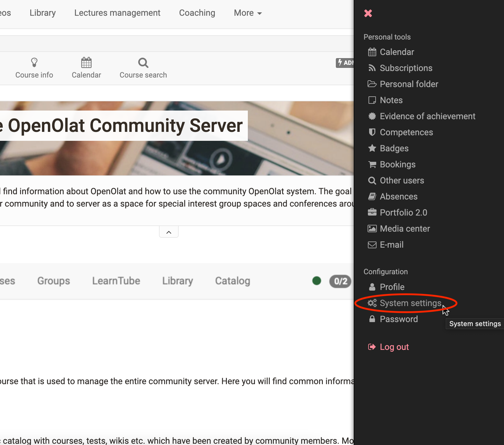This screenshot has width=504, height=445.
Task: Click the Course info label
Action: point(34,75)
